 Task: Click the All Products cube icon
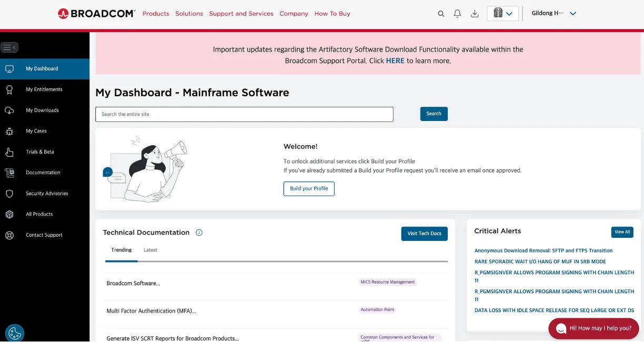[9, 214]
